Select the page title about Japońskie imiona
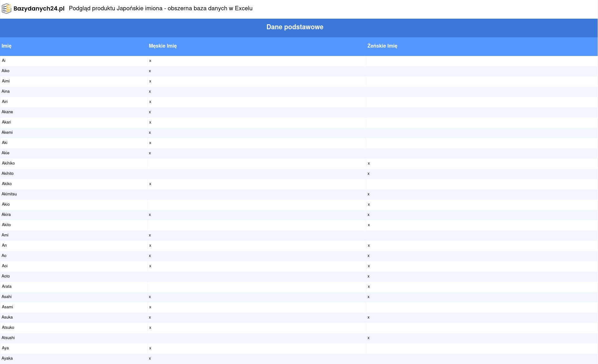The image size is (598, 364). click(161, 8)
